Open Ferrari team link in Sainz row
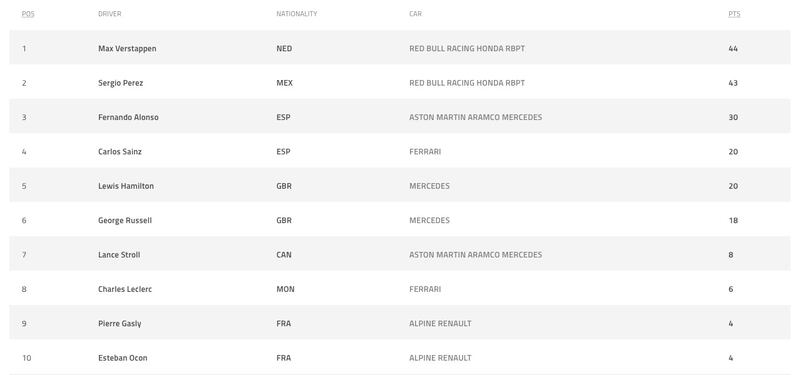This screenshot has height=375, width=800. click(425, 152)
